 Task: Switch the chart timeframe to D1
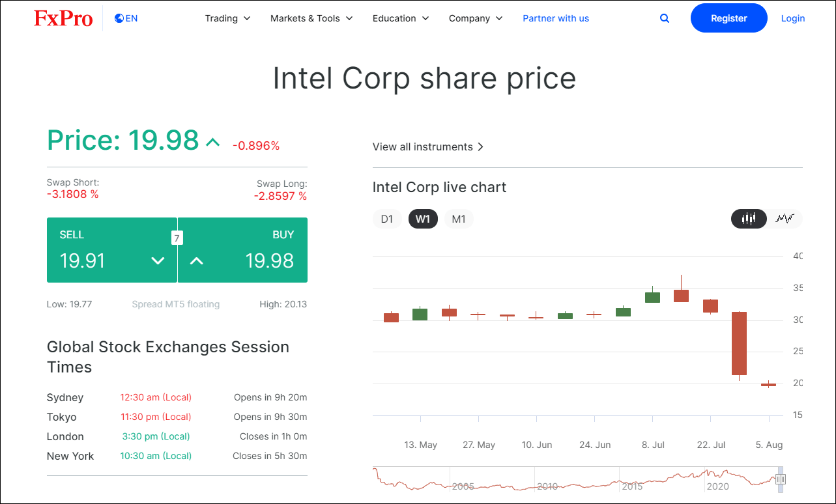click(x=387, y=219)
